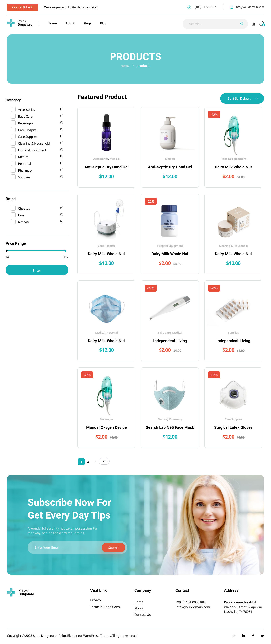Image resolution: width=271 pixels, height=644 pixels.
Task: Expand the Sort By: Default dropdown
Action: (x=242, y=99)
